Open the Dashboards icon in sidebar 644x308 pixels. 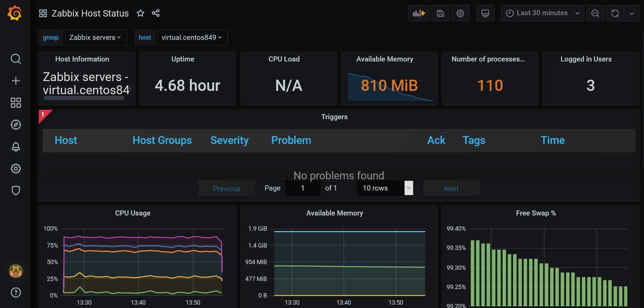pos(16,103)
